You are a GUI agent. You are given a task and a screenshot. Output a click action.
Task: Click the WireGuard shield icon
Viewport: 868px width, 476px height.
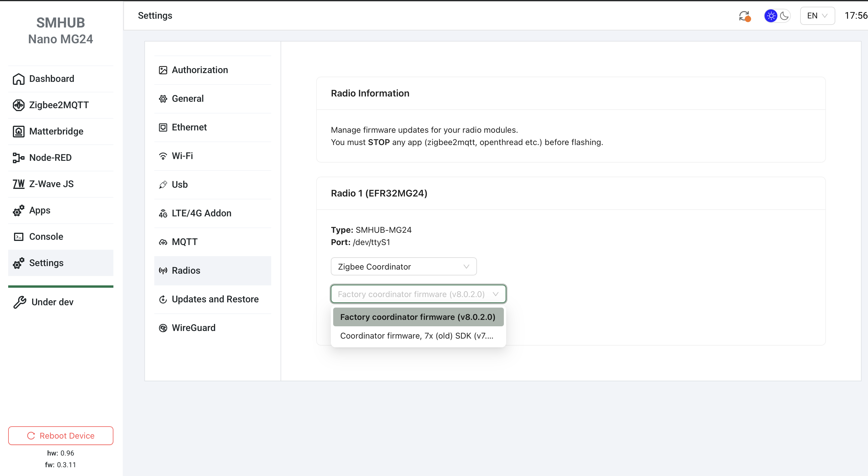pyautogui.click(x=163, y=328)
